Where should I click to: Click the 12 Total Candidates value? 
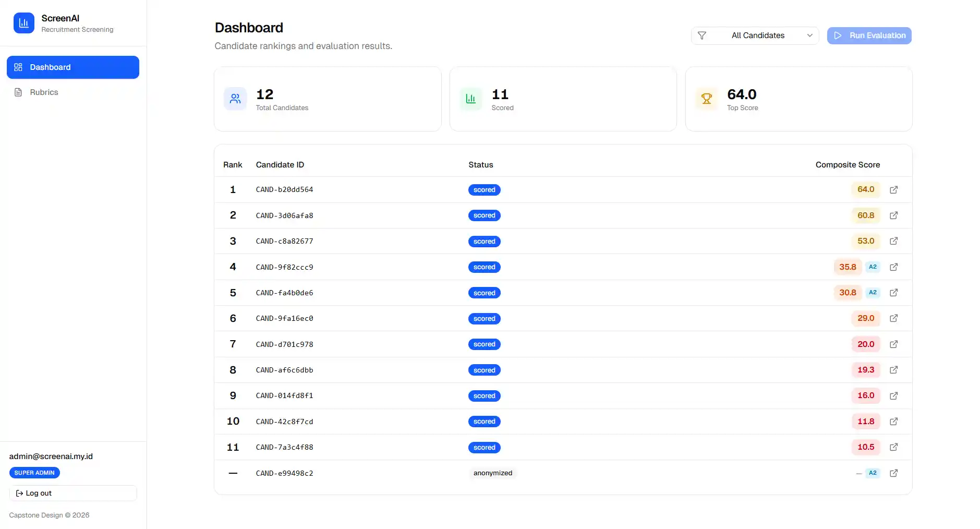(264, 94)
